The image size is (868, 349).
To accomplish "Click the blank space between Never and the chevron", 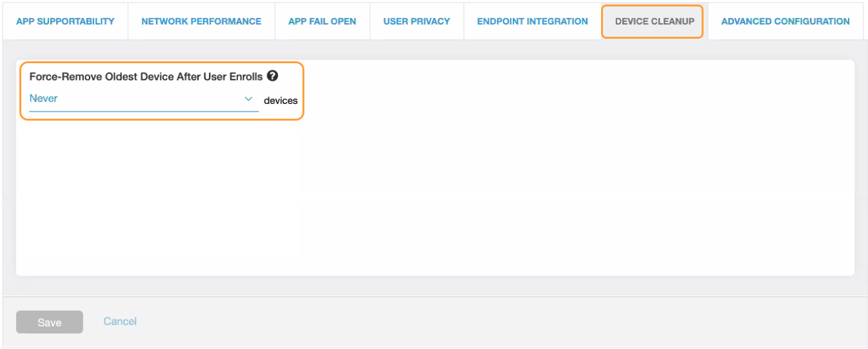I will [148, 99].
